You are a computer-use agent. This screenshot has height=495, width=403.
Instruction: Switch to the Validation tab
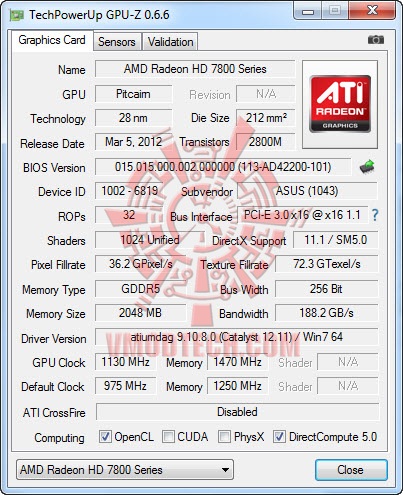(x=170, y=42)
